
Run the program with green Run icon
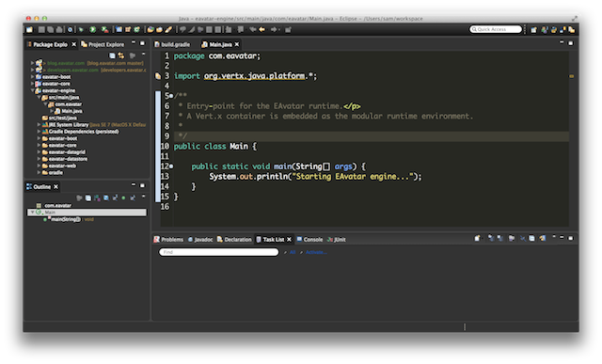93,29
